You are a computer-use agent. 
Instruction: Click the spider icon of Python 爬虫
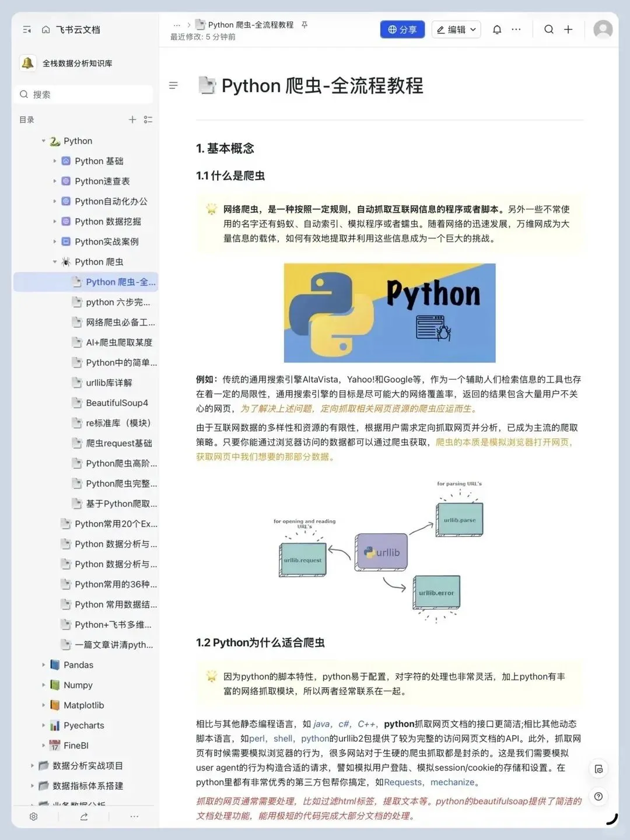pyautogui.click(x=66, y=262)
